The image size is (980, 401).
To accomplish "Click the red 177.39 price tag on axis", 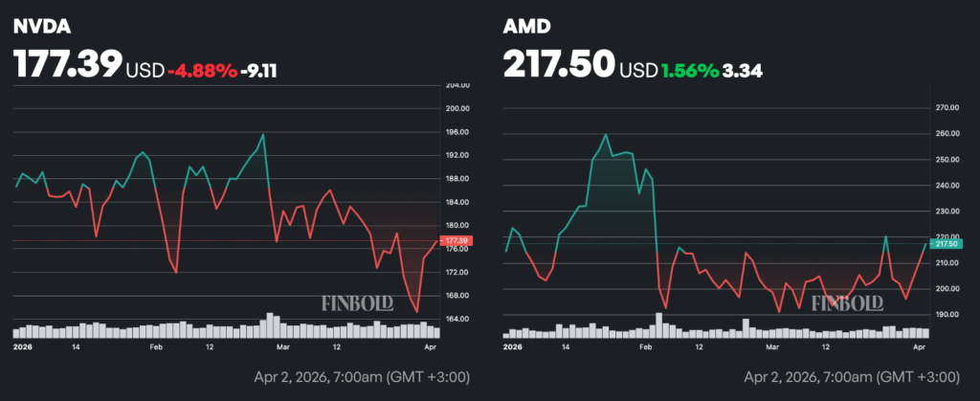I will pyautogui.click(x=455, y=239).
